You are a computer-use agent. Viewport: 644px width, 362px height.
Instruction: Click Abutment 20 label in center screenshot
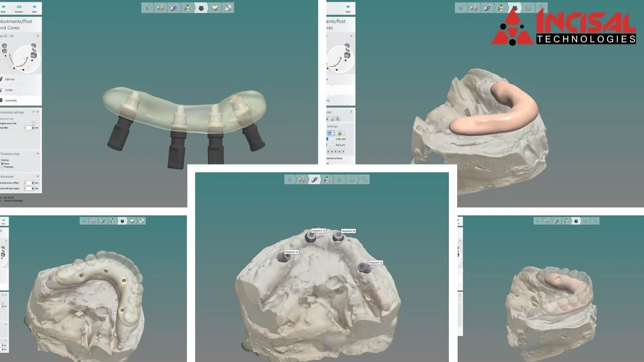coord(292,252)
